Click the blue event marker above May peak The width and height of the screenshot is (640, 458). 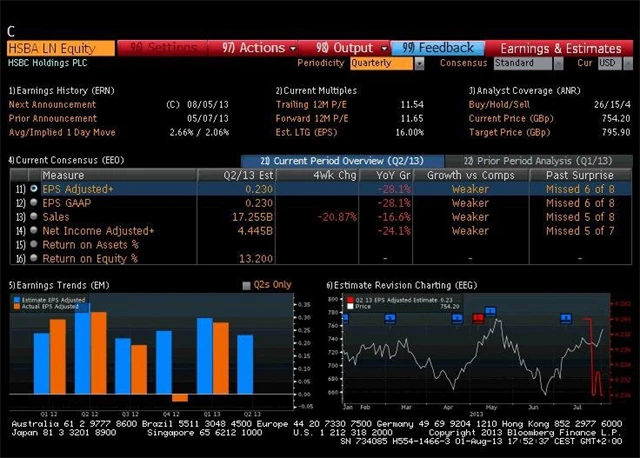coord(491,311)
